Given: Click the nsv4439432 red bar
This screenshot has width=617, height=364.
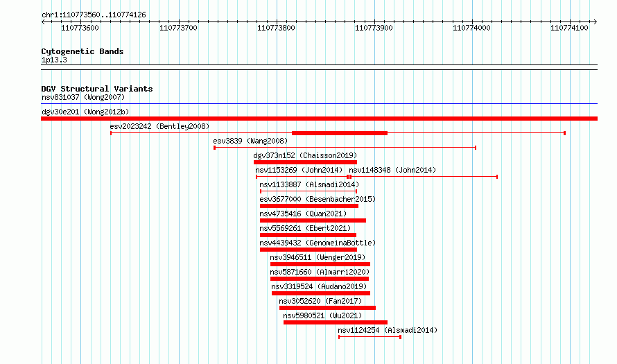Looking at the screenshot, I should pos(308,250).
